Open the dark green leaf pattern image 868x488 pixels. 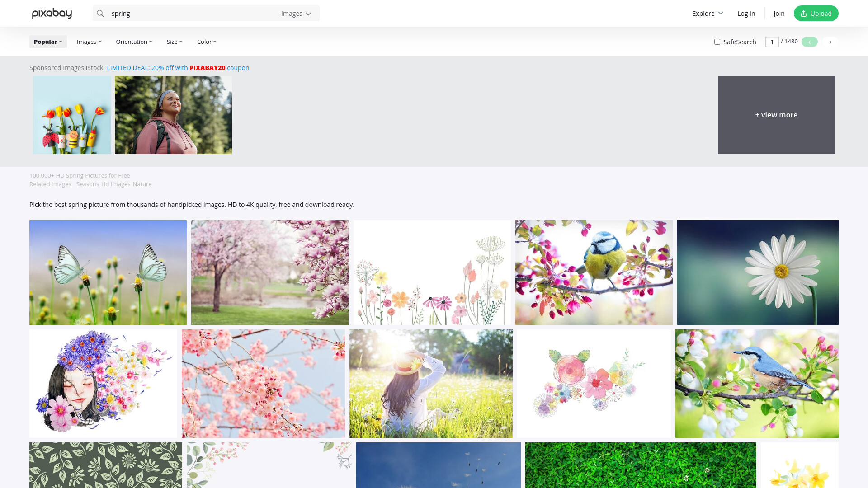point(106,465)
